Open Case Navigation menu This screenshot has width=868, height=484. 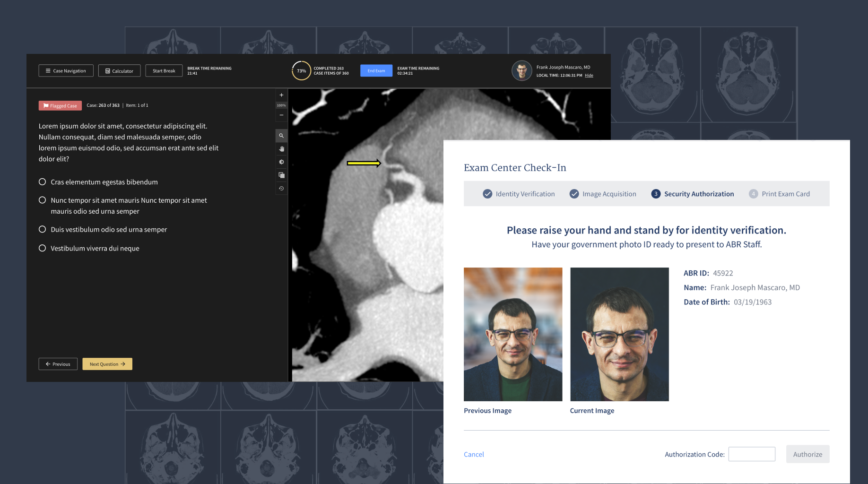(x=66, y=71)
